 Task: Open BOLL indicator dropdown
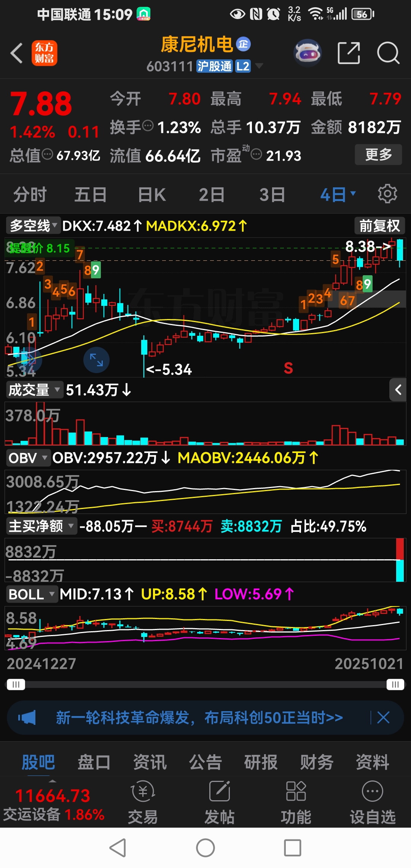click(32, 594)
